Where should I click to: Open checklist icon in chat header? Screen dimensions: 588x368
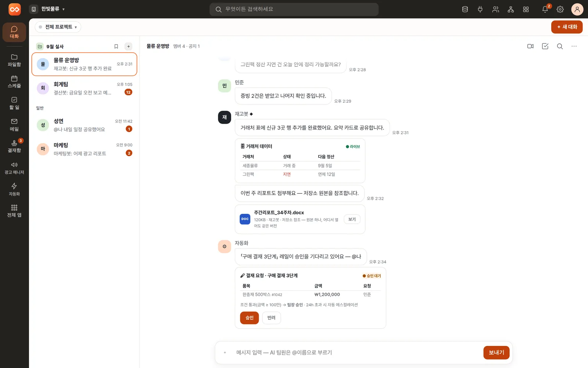tap(545, 46)
